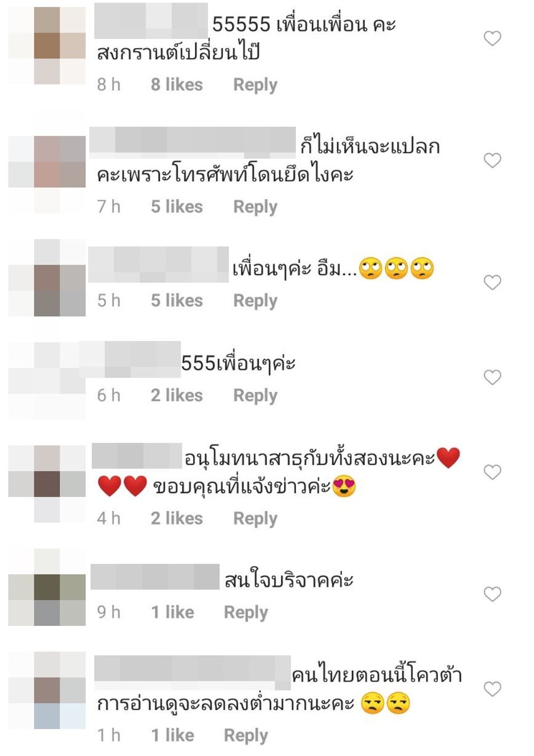The image size is (534, 756).
Task: Reply to the 5 h comment
Action: click(x=255, y=301)
